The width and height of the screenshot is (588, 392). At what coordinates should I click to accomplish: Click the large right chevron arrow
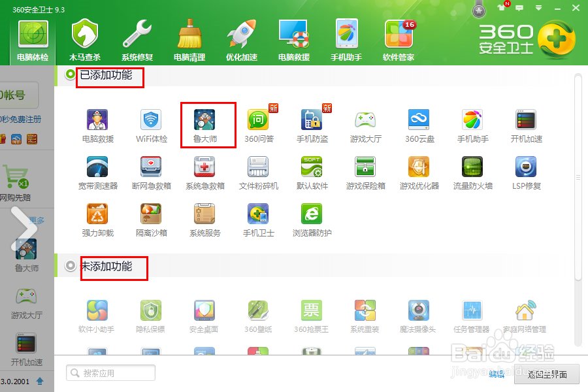tap(24, 229)
